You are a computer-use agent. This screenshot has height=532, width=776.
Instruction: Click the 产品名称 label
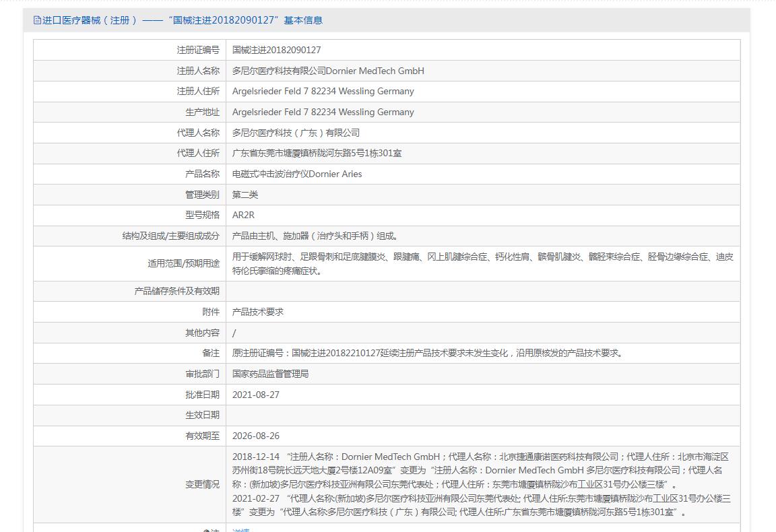tap(202, 174)
